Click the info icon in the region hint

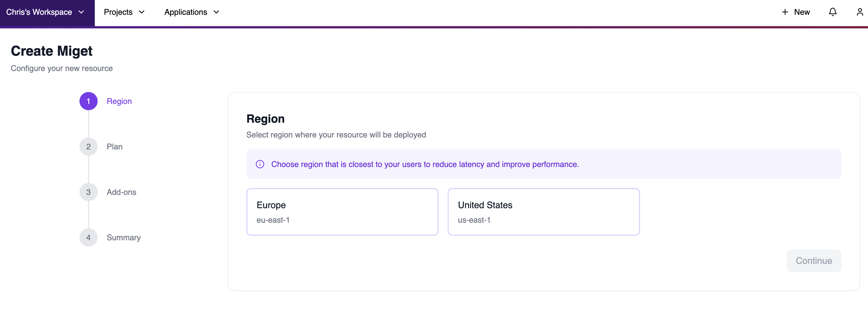pos(260,164)
